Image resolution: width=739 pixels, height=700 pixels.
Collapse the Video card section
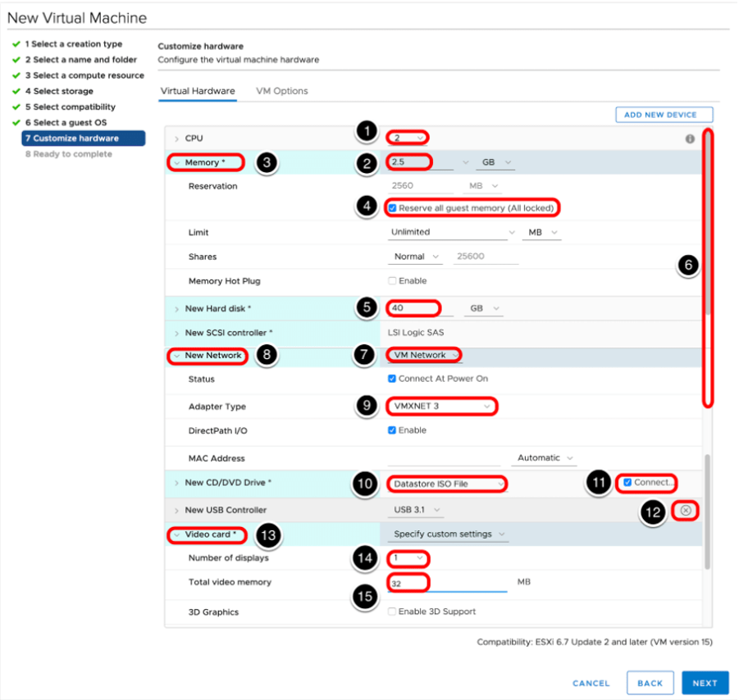[176, 534]
